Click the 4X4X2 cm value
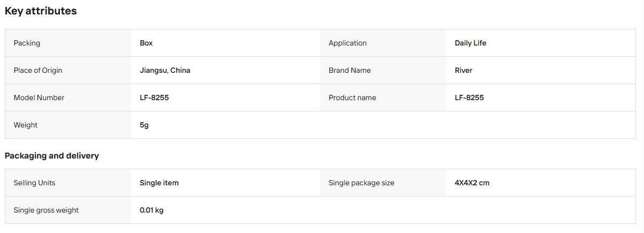 (472, 183)
